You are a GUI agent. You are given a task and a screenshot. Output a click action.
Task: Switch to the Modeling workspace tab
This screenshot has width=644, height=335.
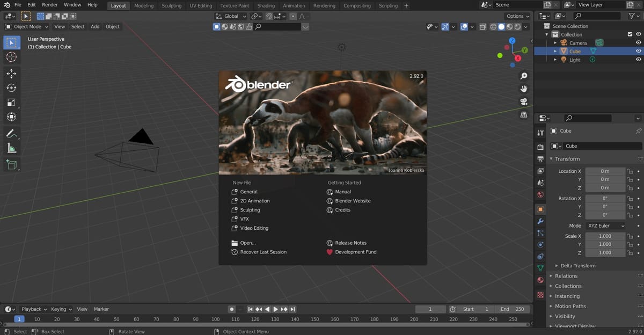click(144, 5)
